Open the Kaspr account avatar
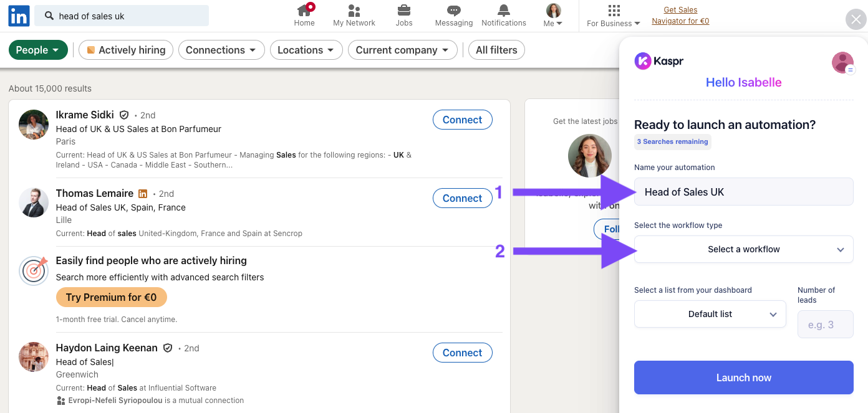868x413 pixels. tap(843, 63)
